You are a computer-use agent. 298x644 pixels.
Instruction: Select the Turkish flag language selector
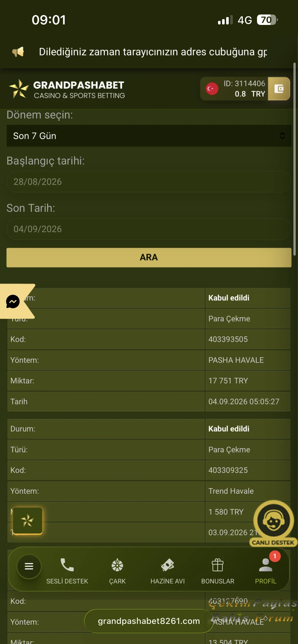coord(212,89)
